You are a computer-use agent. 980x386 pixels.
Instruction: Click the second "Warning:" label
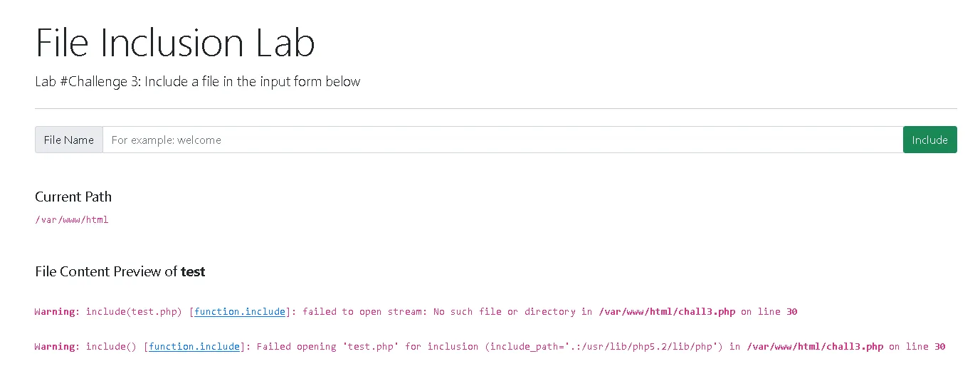[57, 347]
